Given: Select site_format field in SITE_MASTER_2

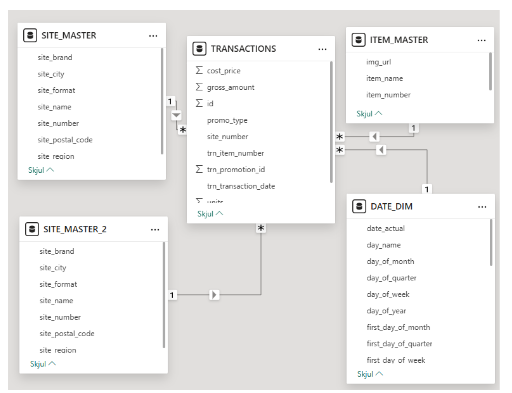Looking at the screenshot, I should 58,284.
